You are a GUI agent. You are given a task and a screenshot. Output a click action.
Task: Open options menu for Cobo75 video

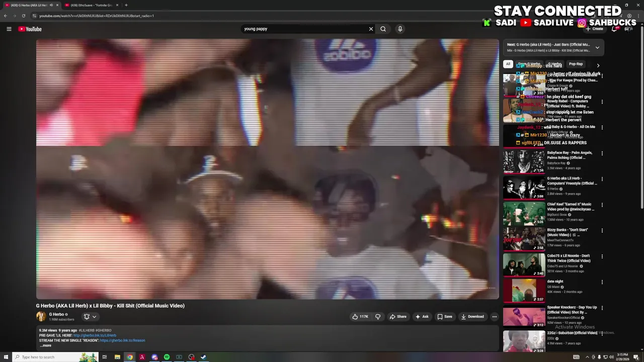[x=602, y=256]
